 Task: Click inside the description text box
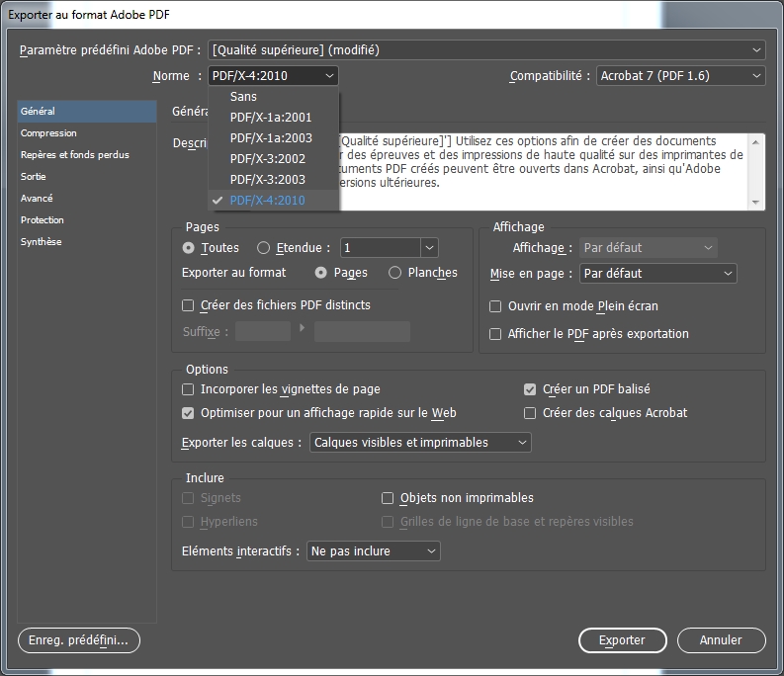coord(545,172)
